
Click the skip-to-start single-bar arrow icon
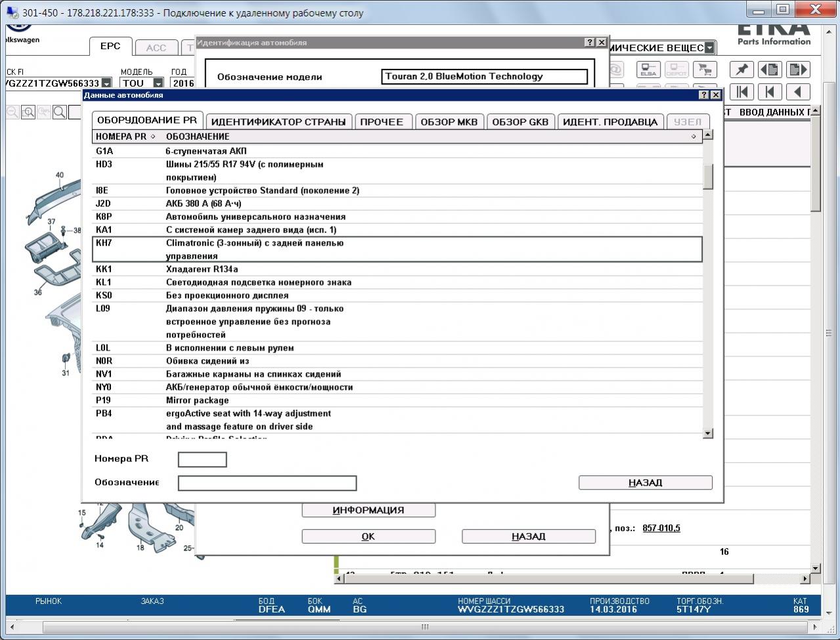(770, 92)
